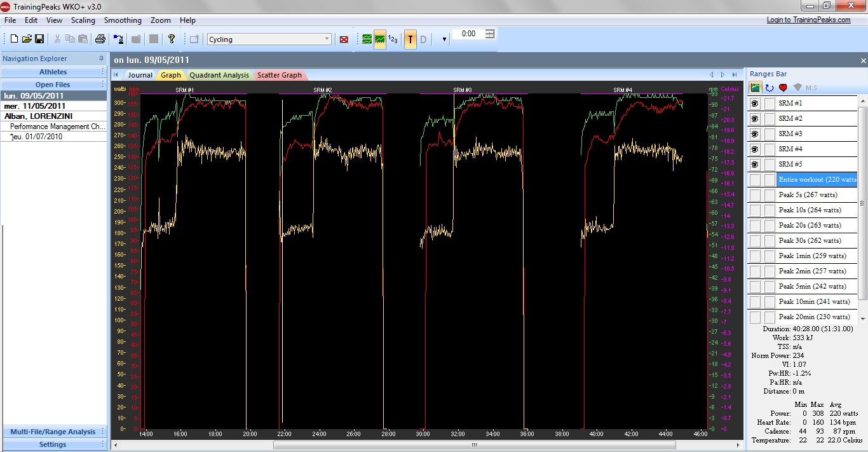Viewport: 868px width, 452px height.
Task: Toggle visibility eye for SRM #4
Action: (755, 149)
